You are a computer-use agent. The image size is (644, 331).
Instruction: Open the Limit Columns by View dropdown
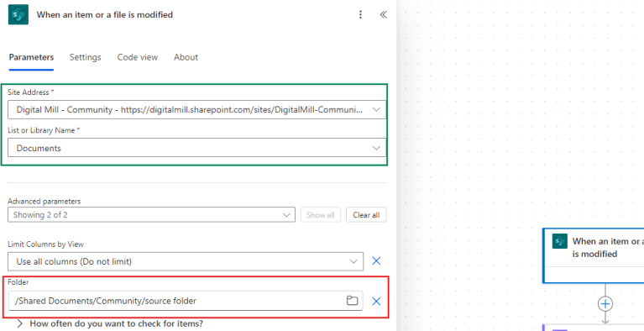tap(186, 261)
